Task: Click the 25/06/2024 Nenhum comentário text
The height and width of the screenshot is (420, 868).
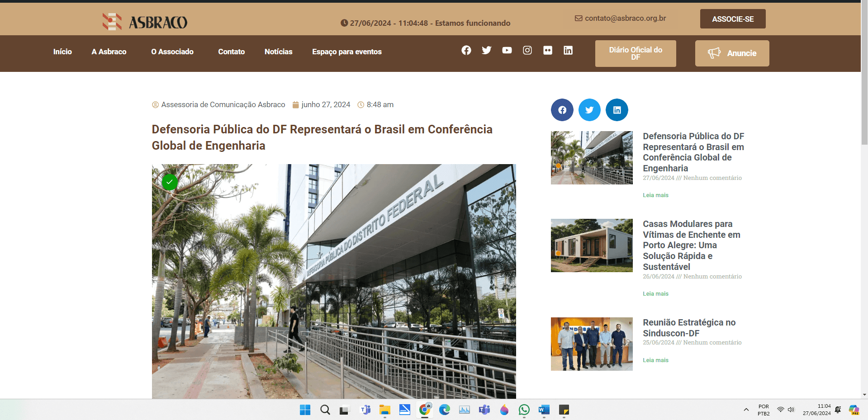Action: pos(692,343)
